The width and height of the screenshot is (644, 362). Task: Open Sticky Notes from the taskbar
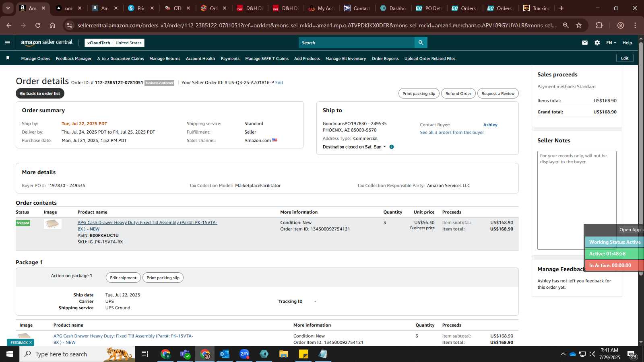click(x=303, y=354)
